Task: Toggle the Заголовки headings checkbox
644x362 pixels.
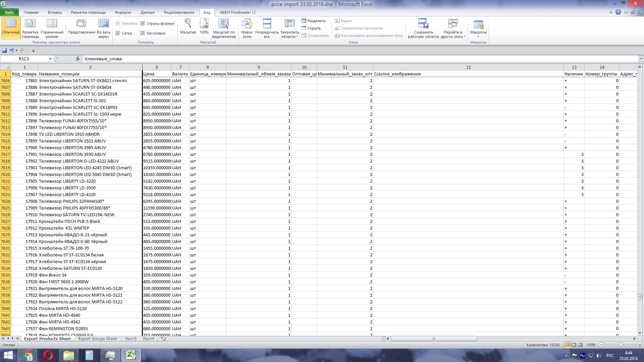Action: [x=142, y=33]
